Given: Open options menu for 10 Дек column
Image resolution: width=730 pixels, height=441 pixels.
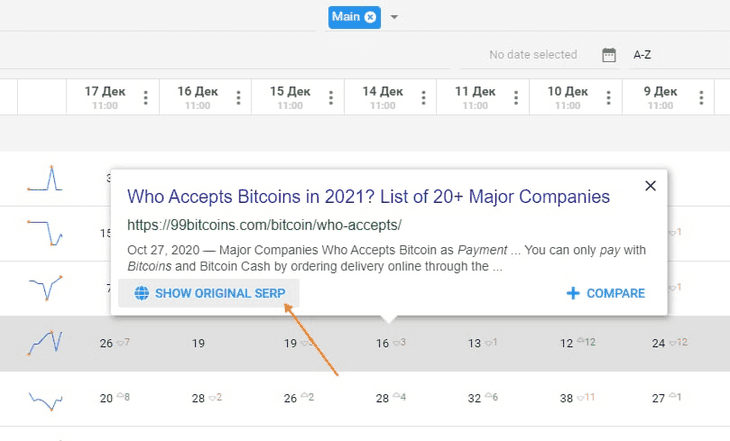Looking at the screenshot, I should [x=608, y=98].
